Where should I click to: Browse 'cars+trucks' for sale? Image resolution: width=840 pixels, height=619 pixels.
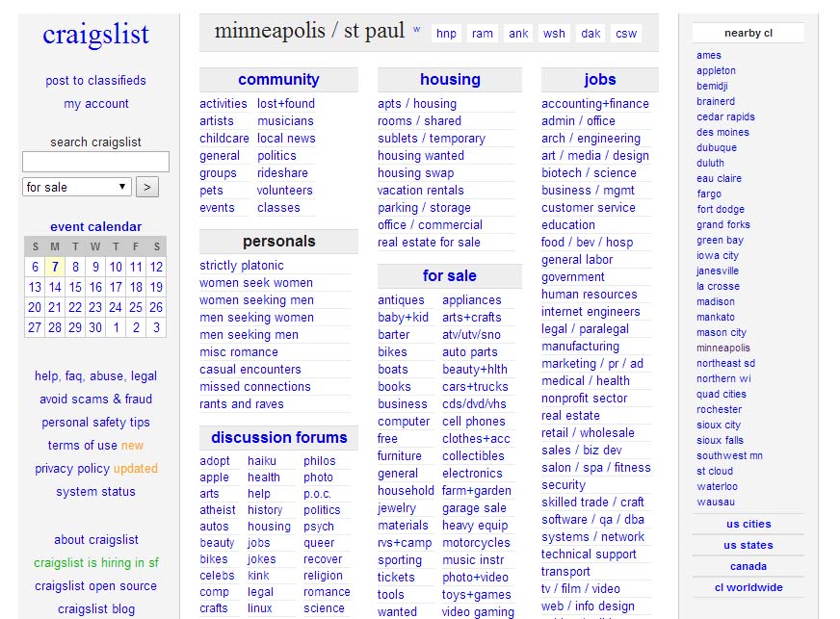point(475,387)
